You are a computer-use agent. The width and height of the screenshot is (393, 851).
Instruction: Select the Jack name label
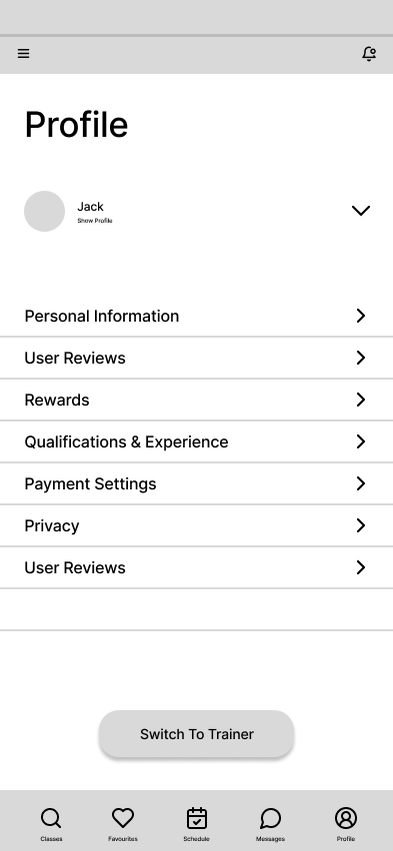[x=90, y=206]
